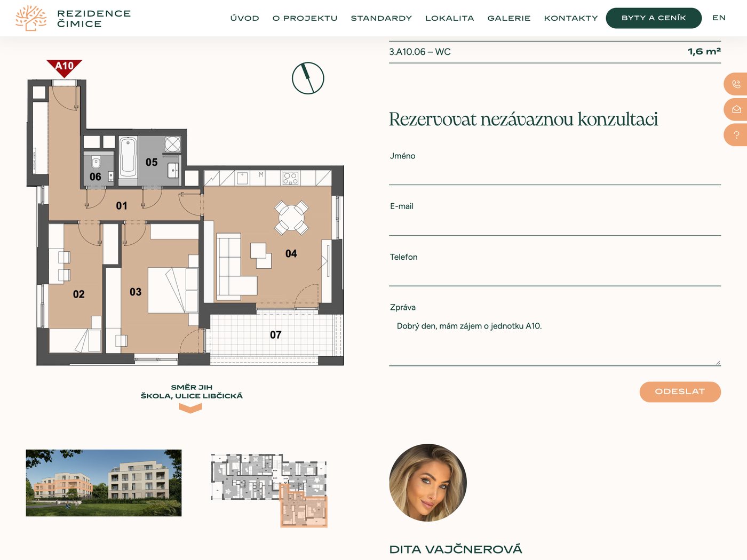
Task: Open the O projektu menu item
Action: coord(305,18)
